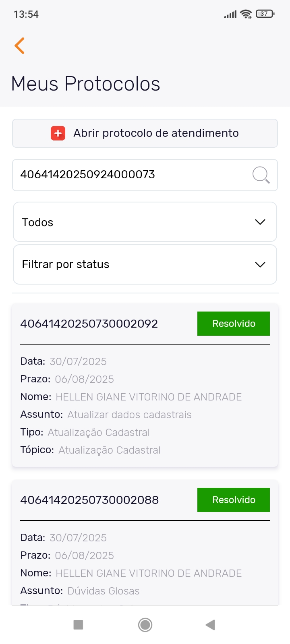Image resolution: width=290 pixels, height=644 pixels.
Task: Tap the Wi-Fi status icon
Action: pyautogui.click(x=246, y=14)
